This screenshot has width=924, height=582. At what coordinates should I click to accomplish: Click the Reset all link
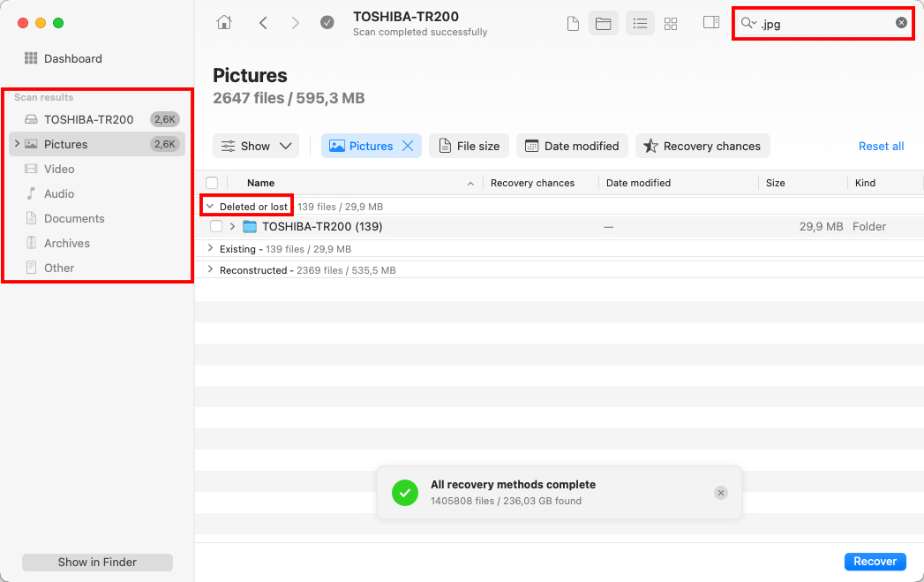[x=881, y=147]
